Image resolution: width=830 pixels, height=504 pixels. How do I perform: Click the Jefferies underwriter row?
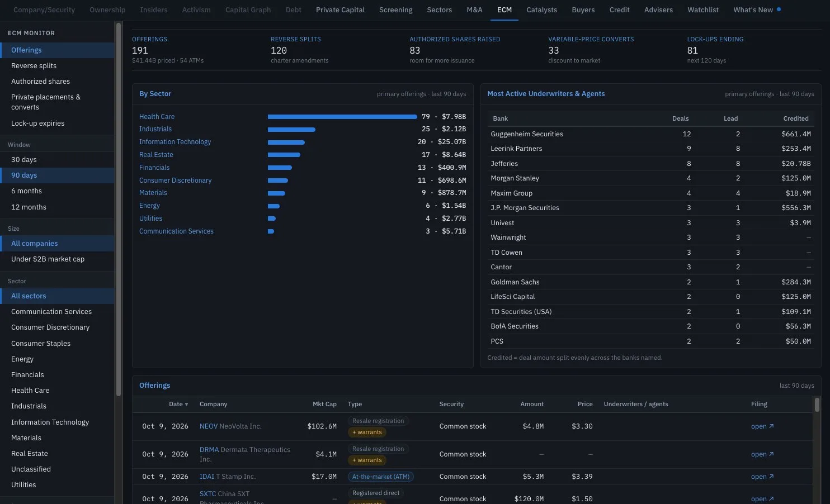point(650,164)
